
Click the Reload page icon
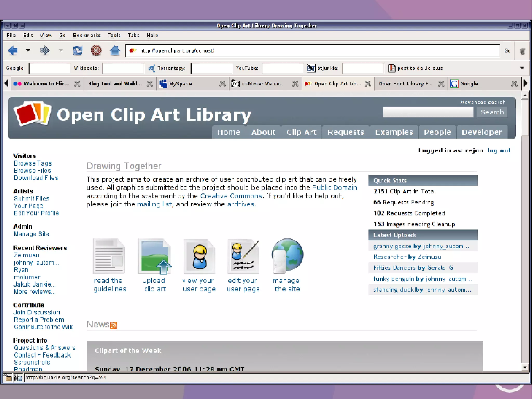77,50
